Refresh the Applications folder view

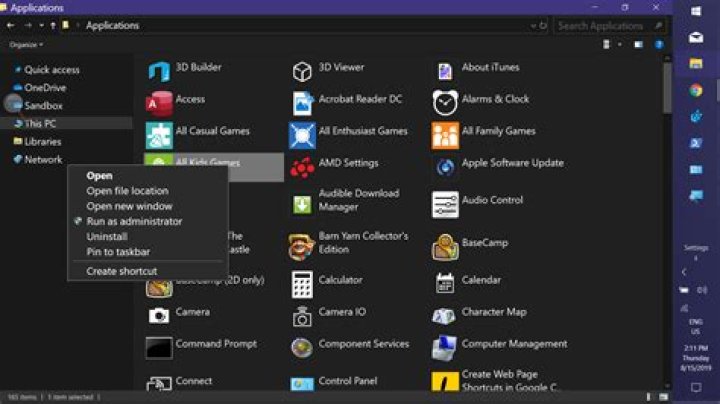pyautogui.click(x=543, y=25)
